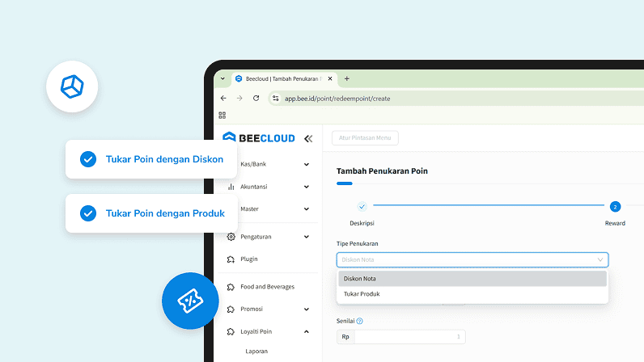
Task: Click the browser forward arrow
Action: tap(239, 98)
